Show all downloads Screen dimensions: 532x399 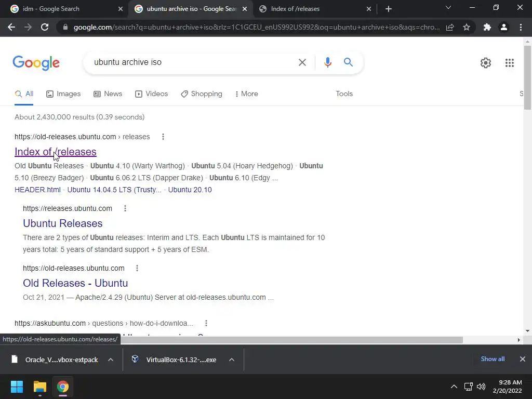493,359
